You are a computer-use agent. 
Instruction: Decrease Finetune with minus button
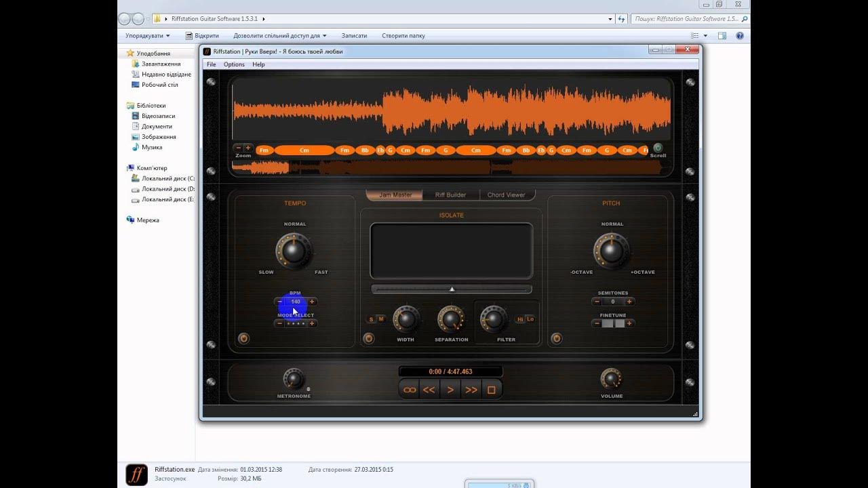coord(597,323)
